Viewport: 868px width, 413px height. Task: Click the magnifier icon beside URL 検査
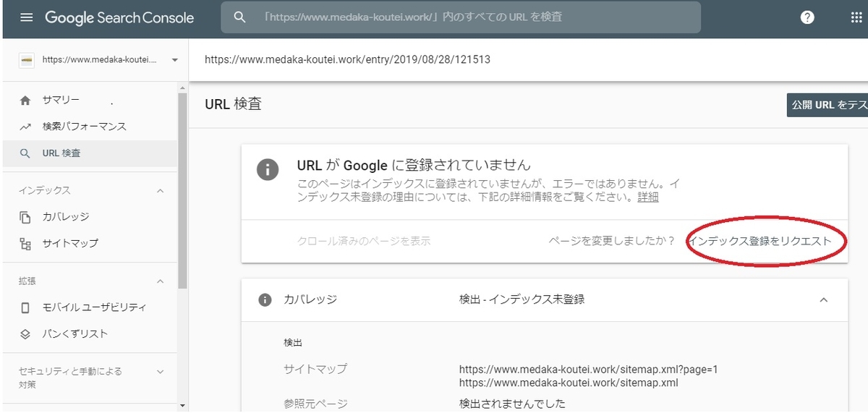point(25,153)
